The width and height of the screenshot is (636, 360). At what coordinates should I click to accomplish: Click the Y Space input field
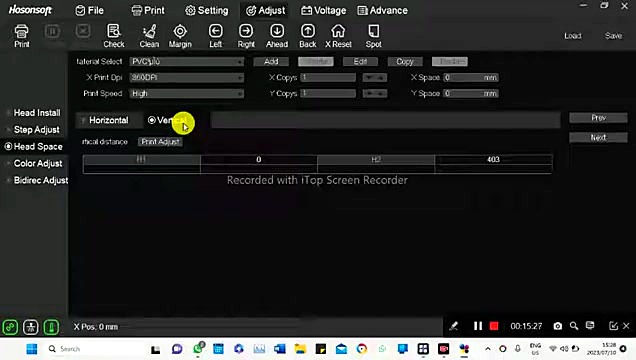click(471, 94)
